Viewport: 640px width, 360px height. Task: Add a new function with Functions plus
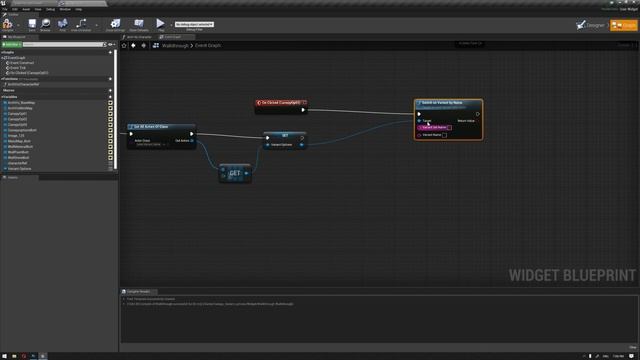click(110, 79)
